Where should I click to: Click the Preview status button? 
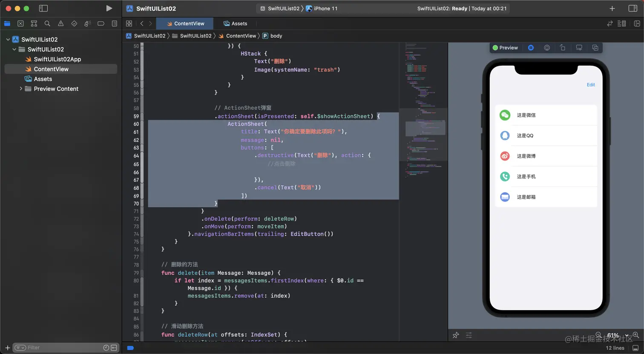click(x=505, y=48)
